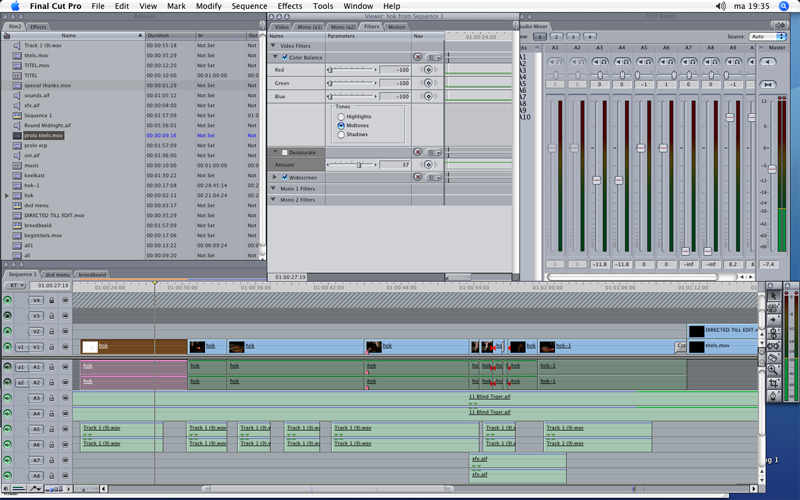Image resolution: width=800 pixels, height=500 pixels.
Task: Add keyframe for Blue parameter
Action: point(428,96)
